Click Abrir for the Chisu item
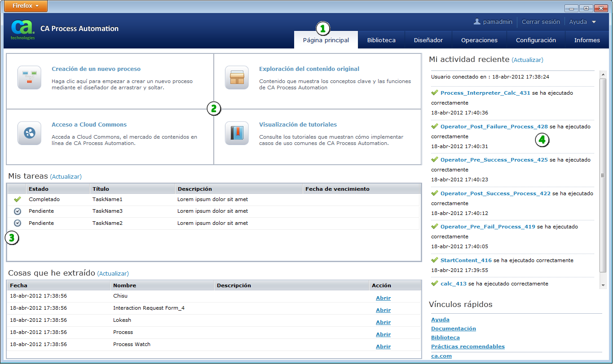 [x=383, y=298]
